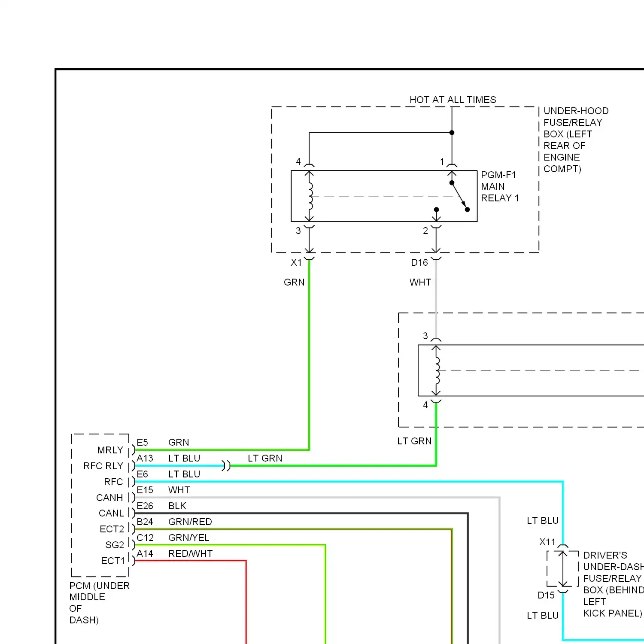
Task: Click the PCM (UNDER MIDDLE OF DASH) caption
Action: (99, 603)
